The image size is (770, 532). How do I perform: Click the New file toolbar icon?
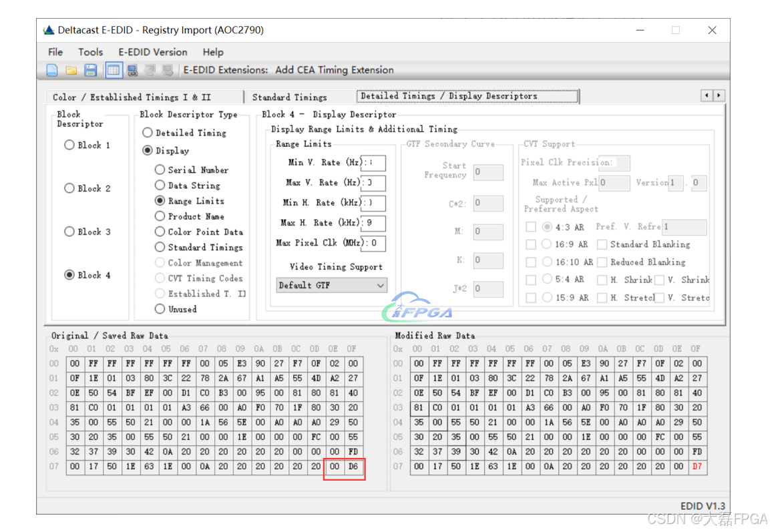coord(51,70)
